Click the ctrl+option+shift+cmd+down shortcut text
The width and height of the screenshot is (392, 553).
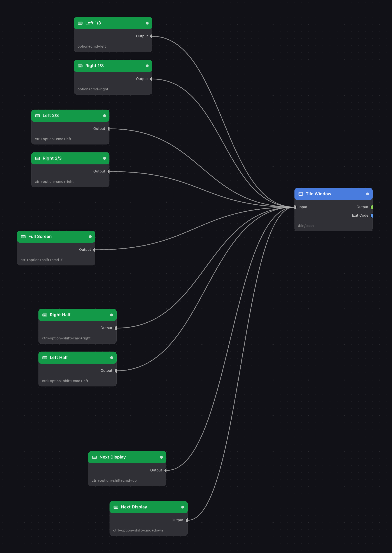[x=138, y=530]
